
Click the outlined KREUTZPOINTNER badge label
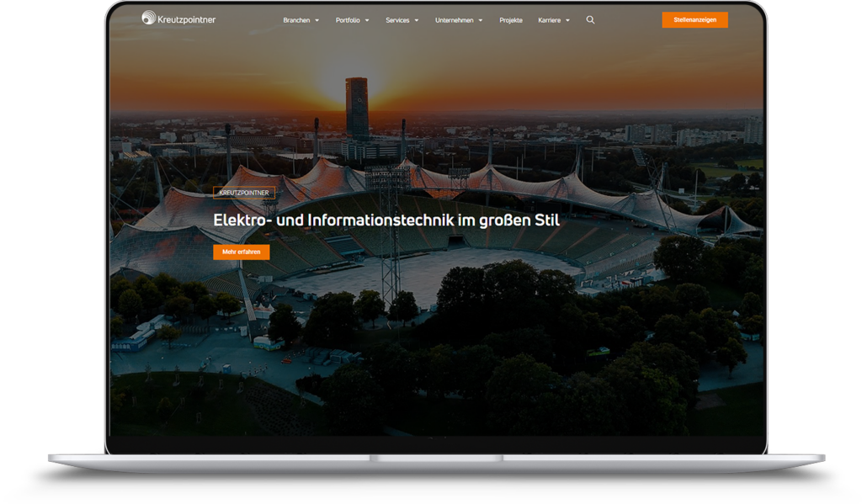[244, 193]
